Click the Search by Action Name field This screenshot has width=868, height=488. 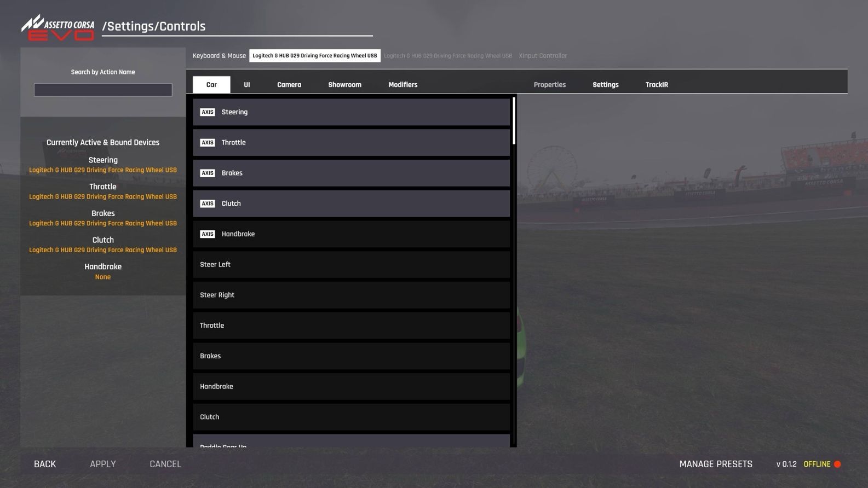[x=103, y=90]
